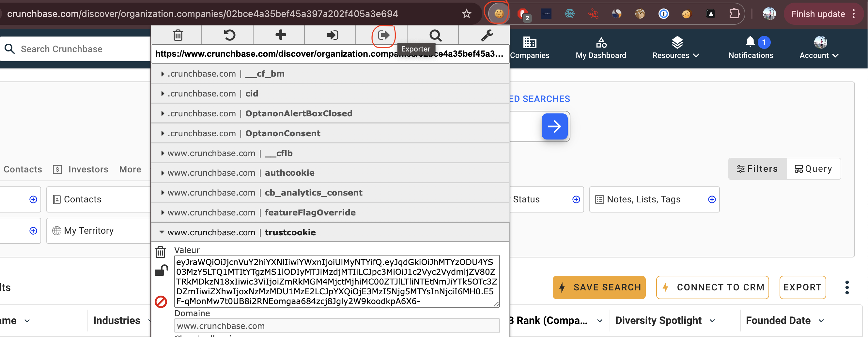
Task: Refresh the cookie list
Action: (x=228, y=35)
